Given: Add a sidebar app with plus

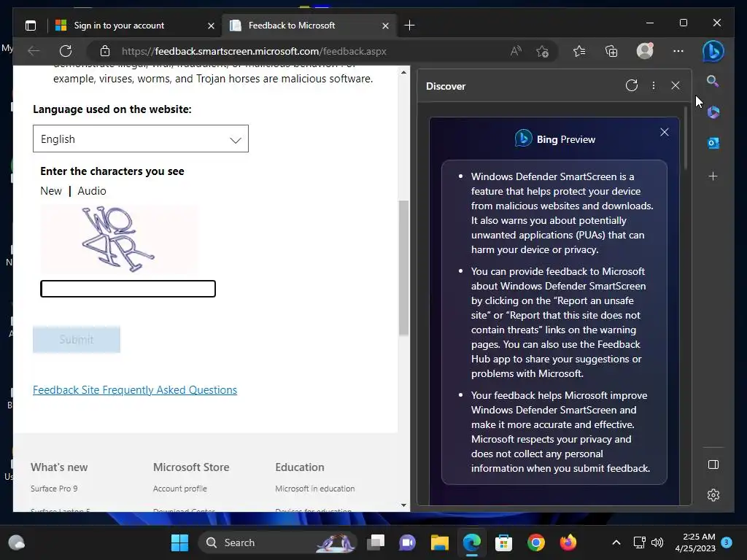Looking at the screenshot, I should [713, 176].
